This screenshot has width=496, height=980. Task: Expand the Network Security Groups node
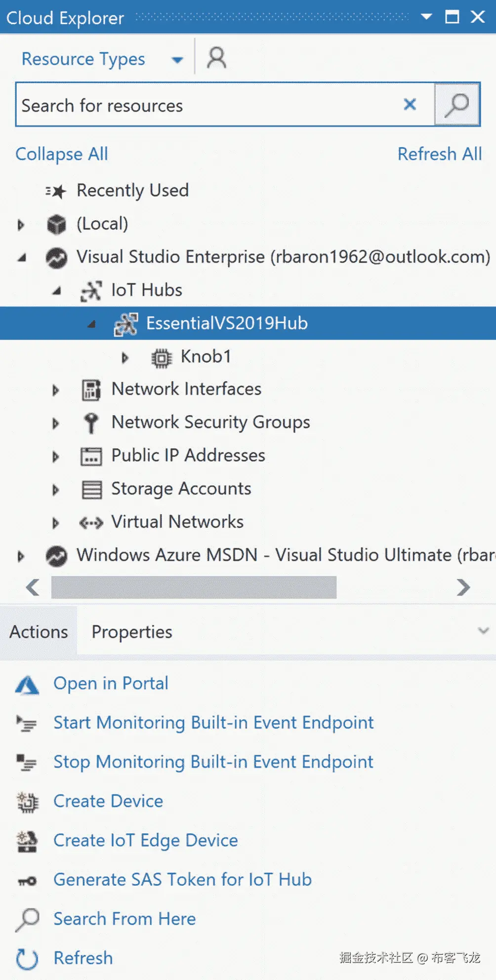coord(55,424)
